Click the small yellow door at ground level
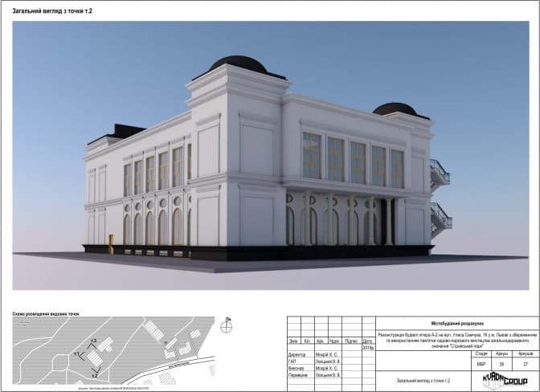 [x=112, y=240]
